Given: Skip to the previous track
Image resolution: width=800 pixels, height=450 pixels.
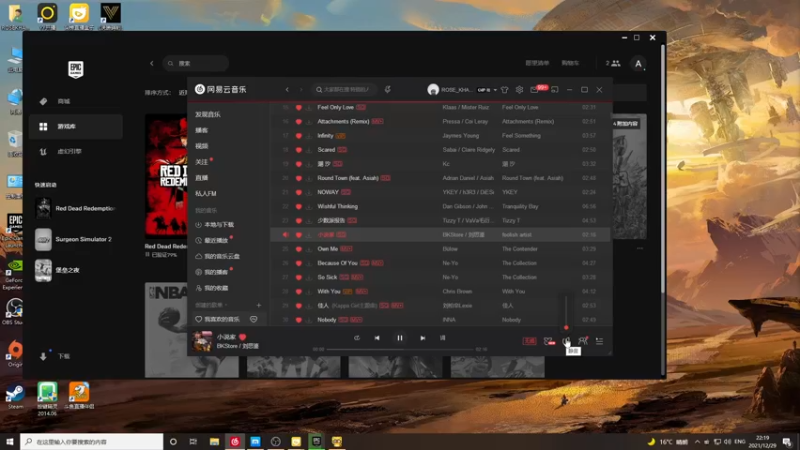Looking at the screenshot, I should (377, 338).
